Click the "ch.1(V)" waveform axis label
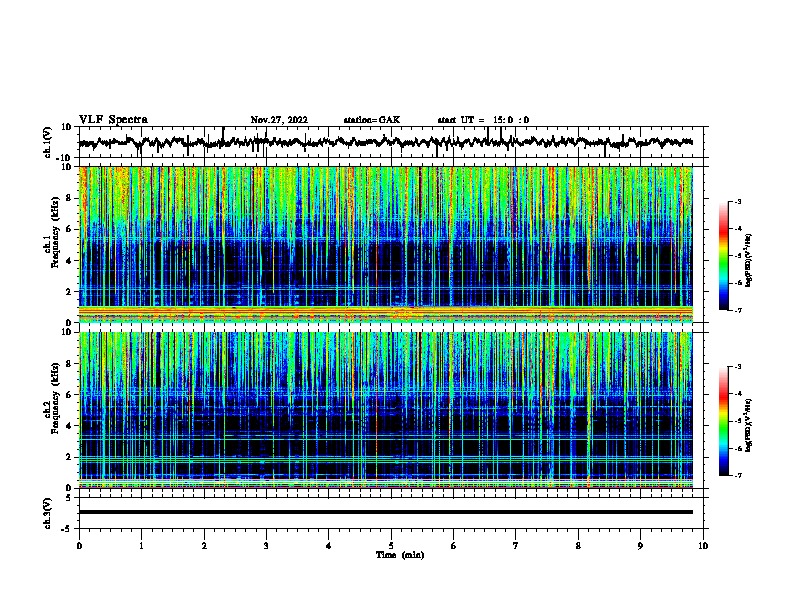Viewport: 792px width, 612px height. pos(48,142)
